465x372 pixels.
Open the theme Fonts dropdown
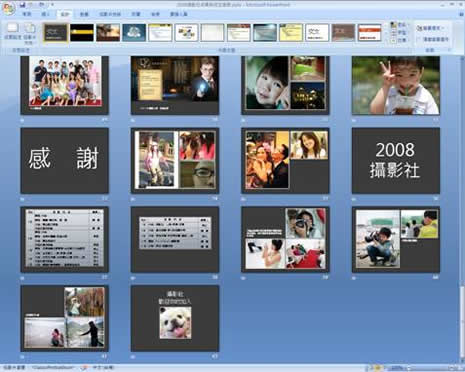click(398, 32)
